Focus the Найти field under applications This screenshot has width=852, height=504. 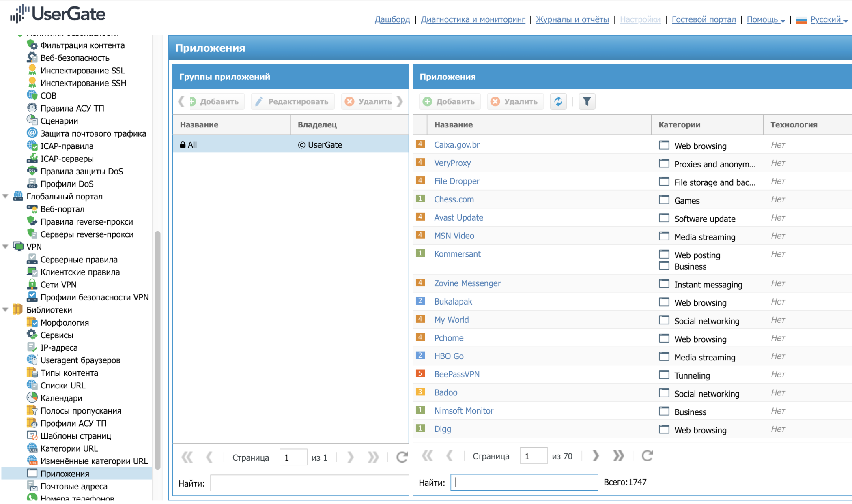click(524, 482)
